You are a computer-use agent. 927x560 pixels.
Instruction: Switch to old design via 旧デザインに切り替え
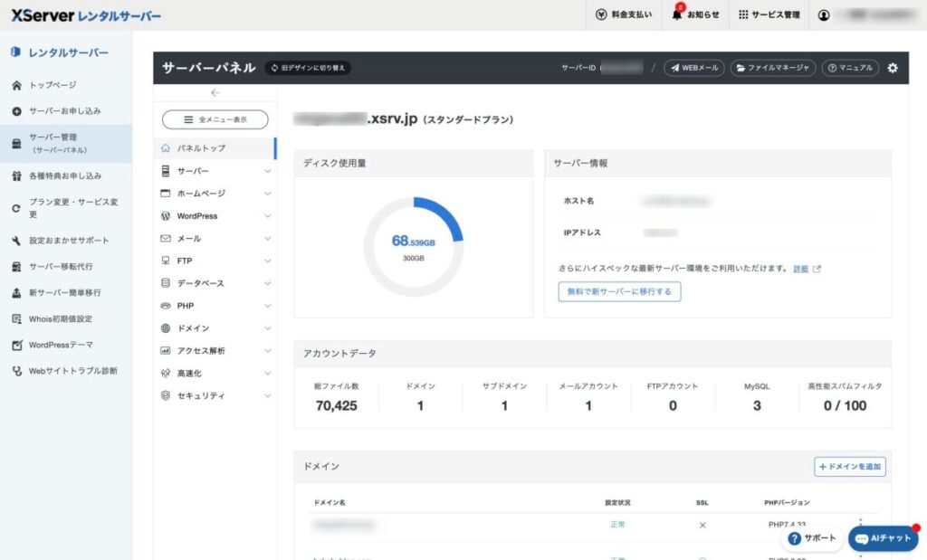308,68
